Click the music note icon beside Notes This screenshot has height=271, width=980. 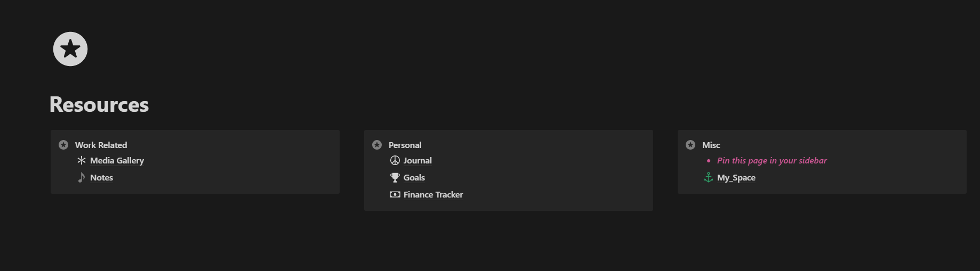click(82, 177)
